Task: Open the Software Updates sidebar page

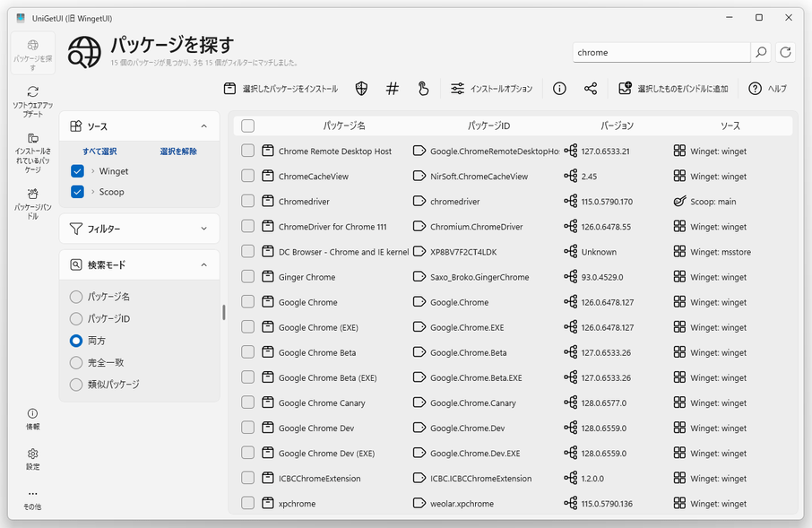Action: click(x=32, y=101)
